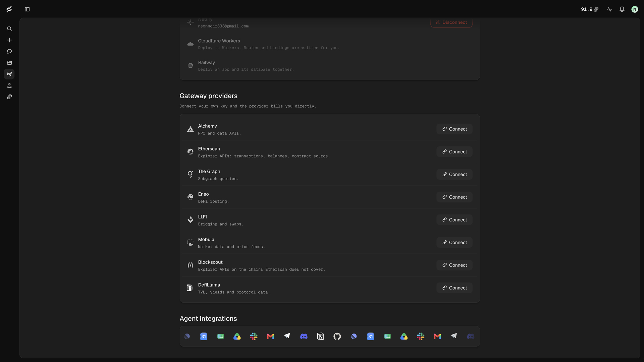Click the DefiLlama logo icon
This screenshot has width=644, height=362.
coord(191,288)
